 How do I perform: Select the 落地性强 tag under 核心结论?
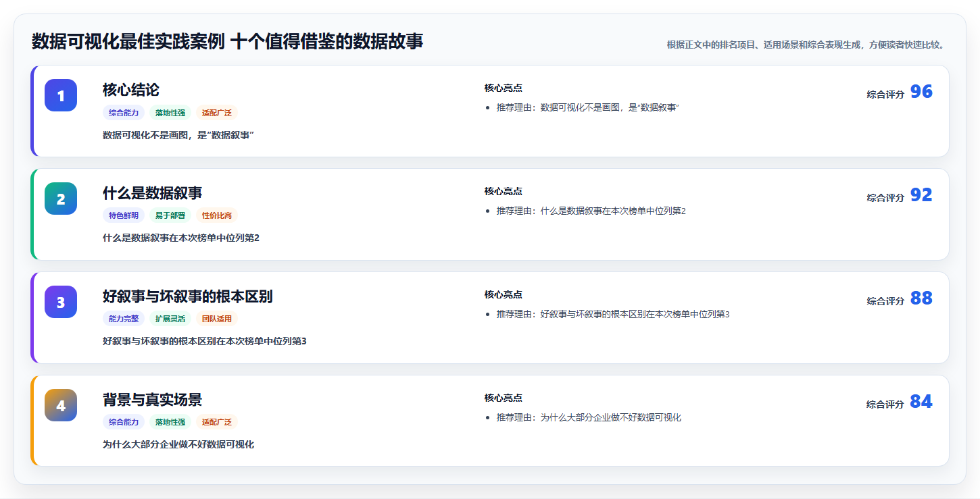[170, 113]
